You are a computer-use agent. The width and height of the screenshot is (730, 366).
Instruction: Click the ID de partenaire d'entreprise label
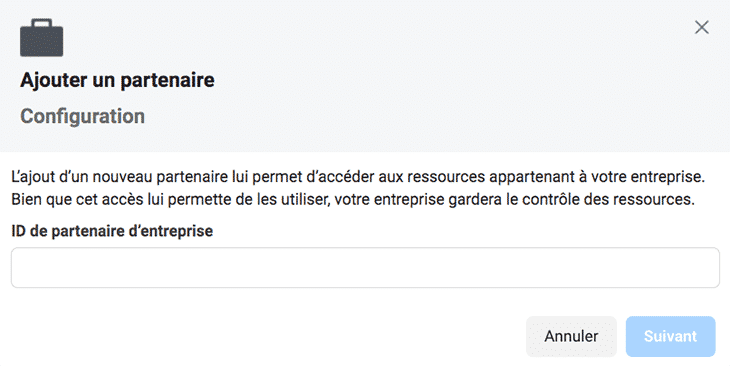(112, 231)
